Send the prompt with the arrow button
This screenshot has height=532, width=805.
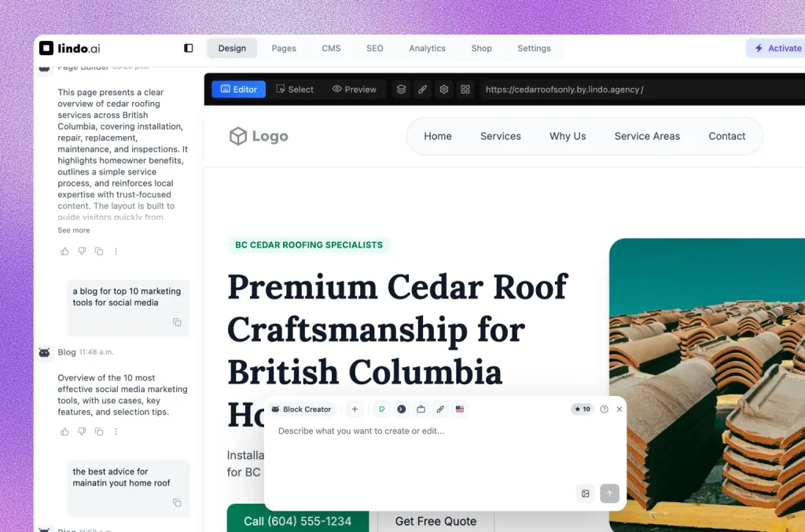(609, 493)
